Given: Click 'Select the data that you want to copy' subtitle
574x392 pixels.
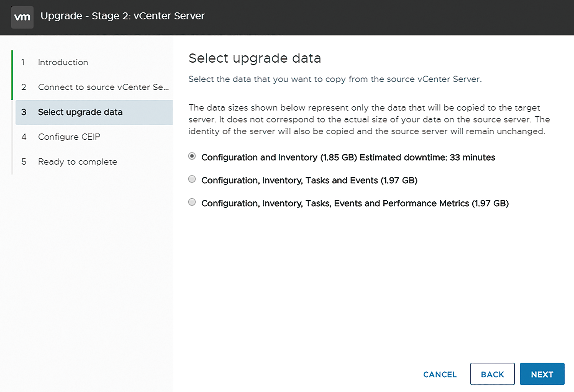Looking at the screenshot, I should point(335,79).
